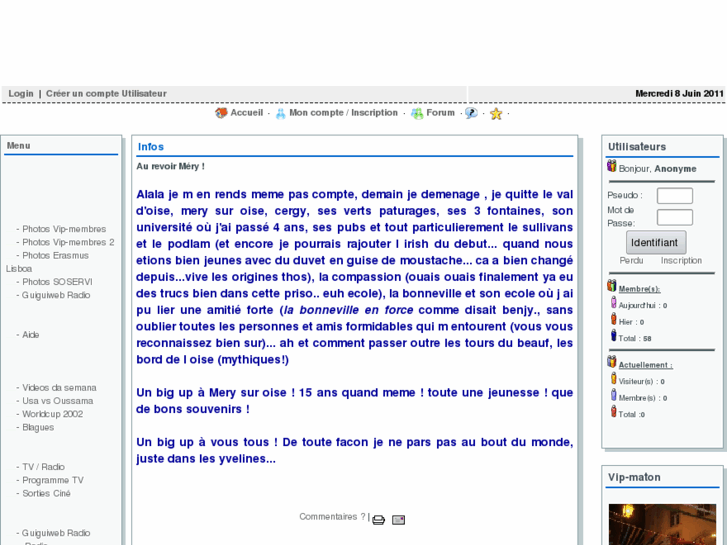Open the Aide menu entry
This screenshot has width=727, height=545.
point(31,335)
